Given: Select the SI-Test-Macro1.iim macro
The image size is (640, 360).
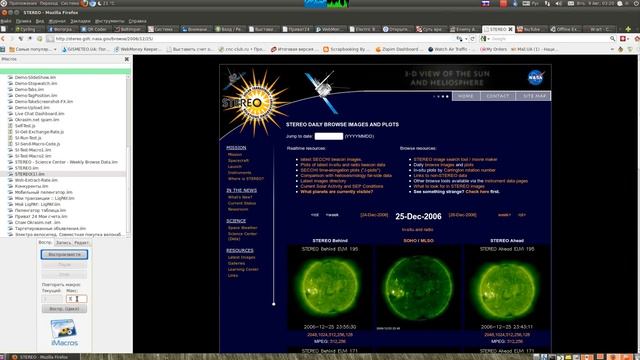Looking at the screenshot, I should click(33, 150).
